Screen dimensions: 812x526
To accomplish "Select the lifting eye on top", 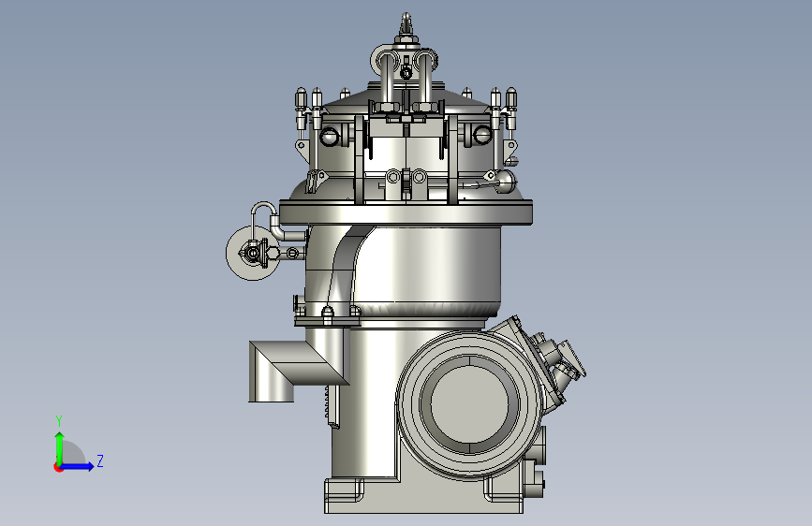I will click(x=406, y=24).
